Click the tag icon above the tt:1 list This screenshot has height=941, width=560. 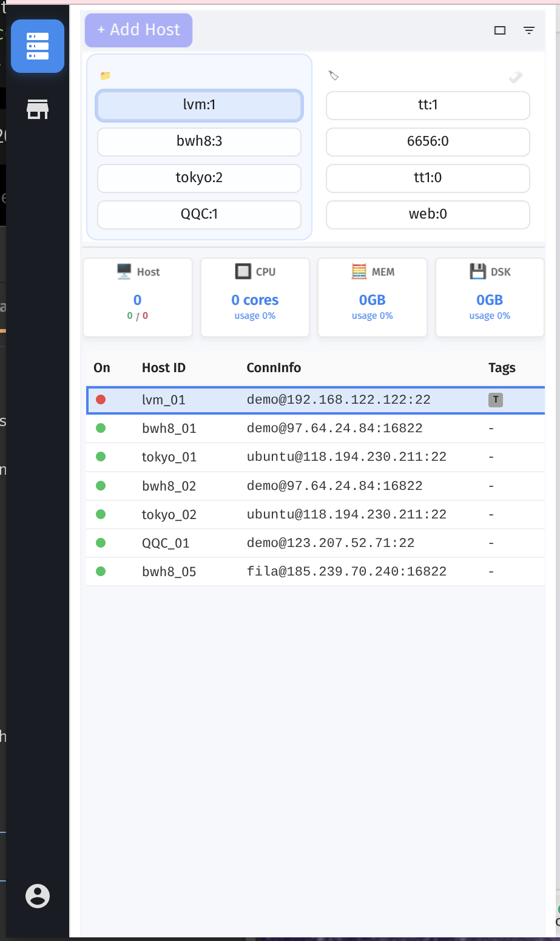[x=332, y=75]
